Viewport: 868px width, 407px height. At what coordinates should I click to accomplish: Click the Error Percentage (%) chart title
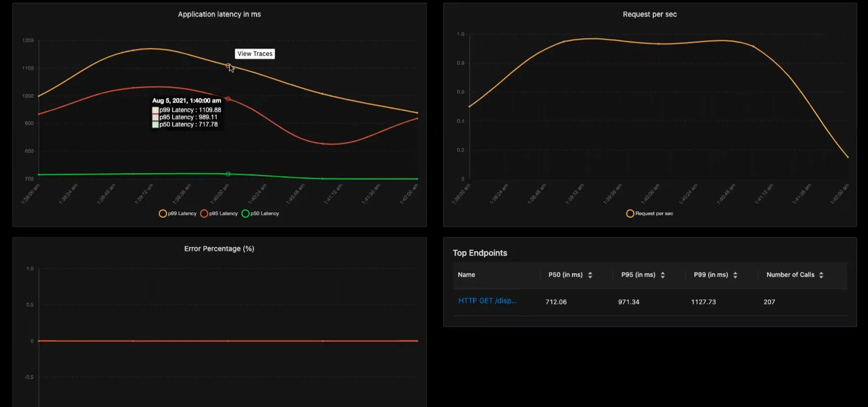pos(219,249)
